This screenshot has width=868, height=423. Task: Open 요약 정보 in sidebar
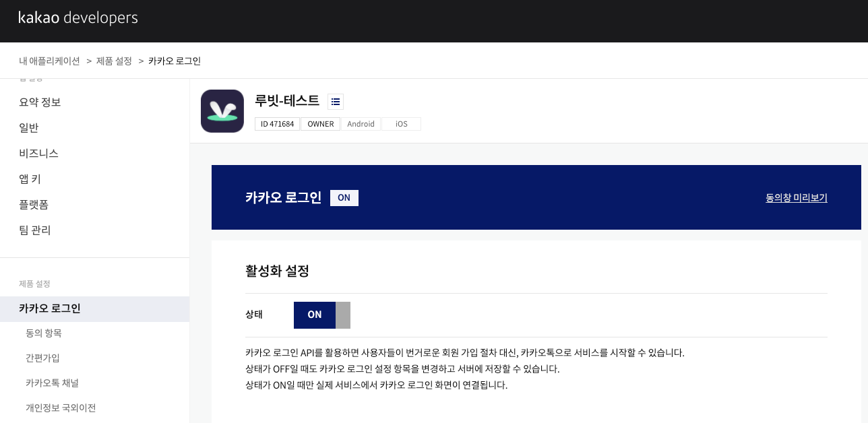40,102
